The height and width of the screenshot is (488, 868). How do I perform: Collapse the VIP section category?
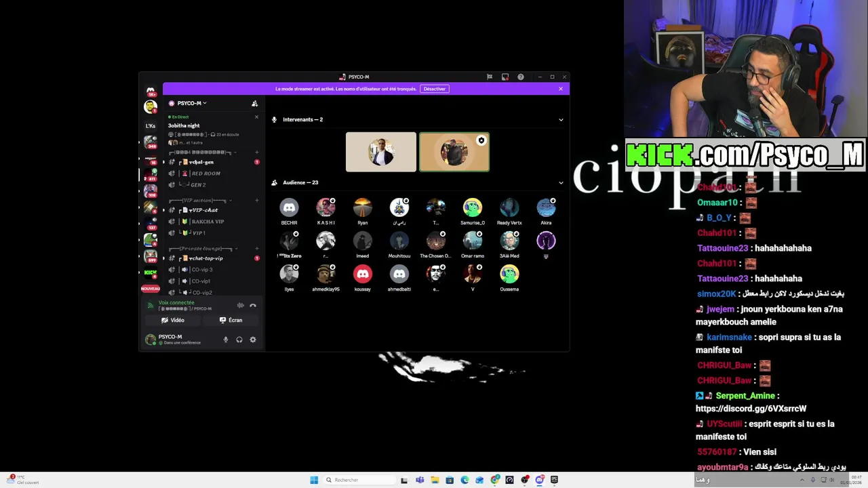tap(199, 201)
